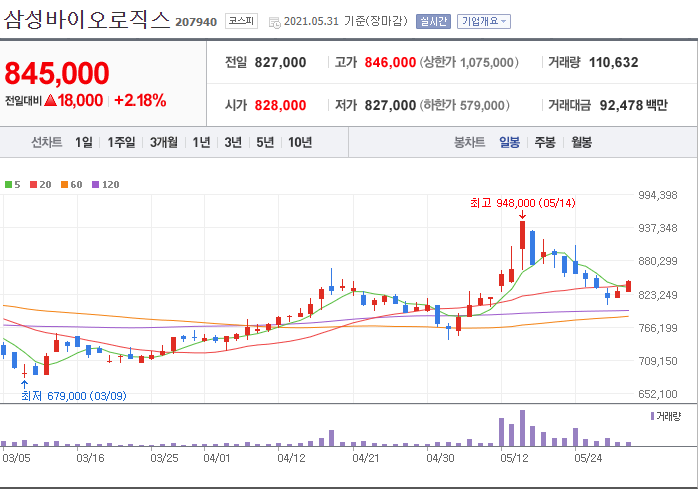The height and width of the screenshot is (489, 698).
Task: Select the 1주일 line chart tab
Action: [x=121, y=143]
